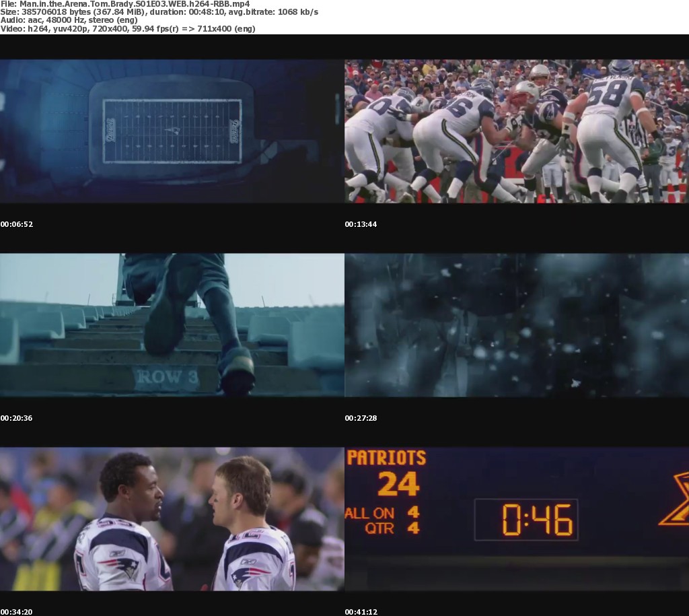Click the 00:06:52 timestamp

17,224
